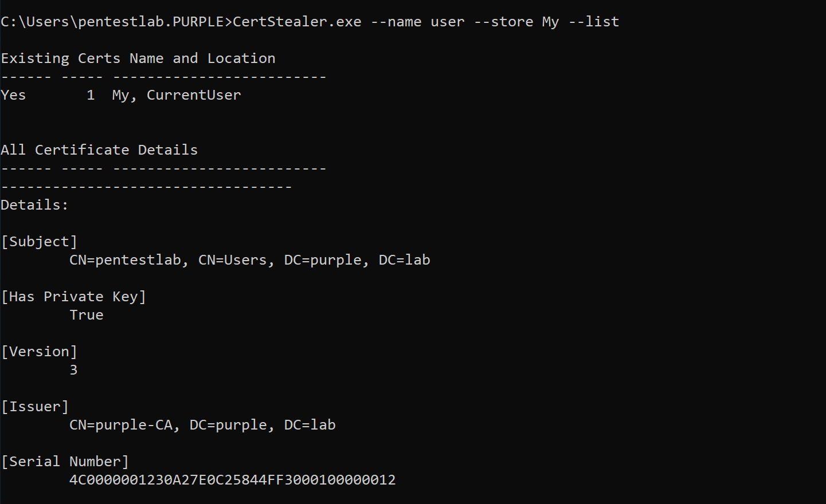Click the --store argument in the command
Image resolution: width=826 pixels, height=504 pixels.
tap(503, 22)
